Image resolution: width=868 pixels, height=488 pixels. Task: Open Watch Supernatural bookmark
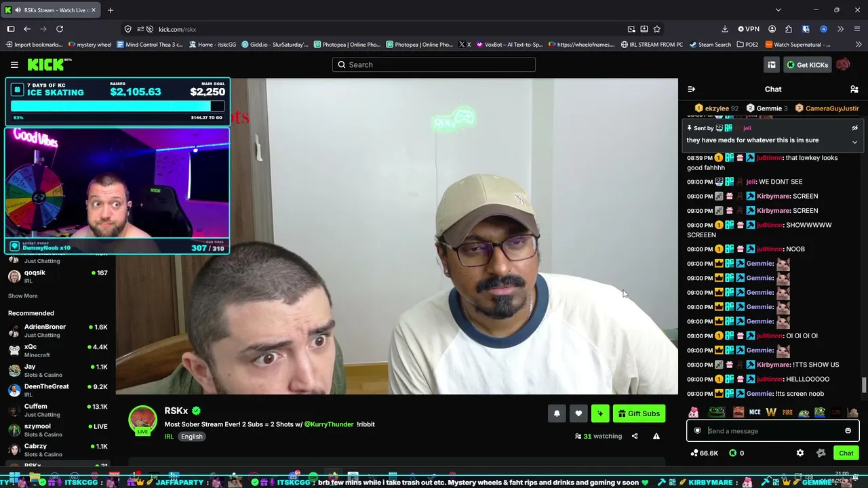click(x=797, y=45)
